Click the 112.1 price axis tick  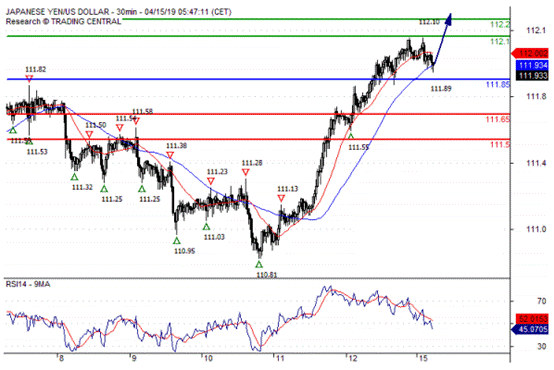pos(536,31)
